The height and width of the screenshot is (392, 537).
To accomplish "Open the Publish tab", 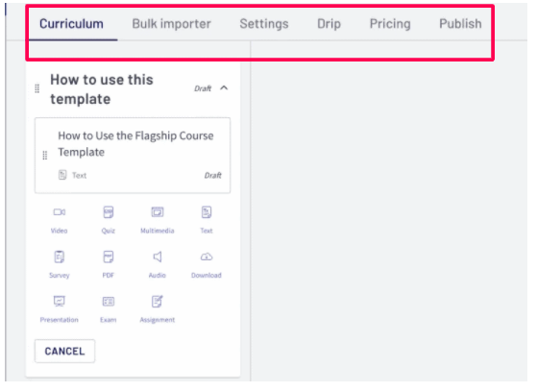I will (x=460, y=24).
